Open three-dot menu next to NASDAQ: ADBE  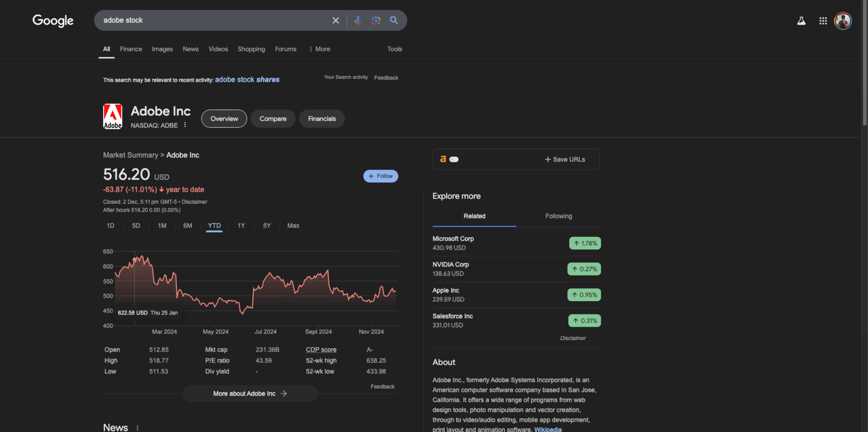coord(185,125)
